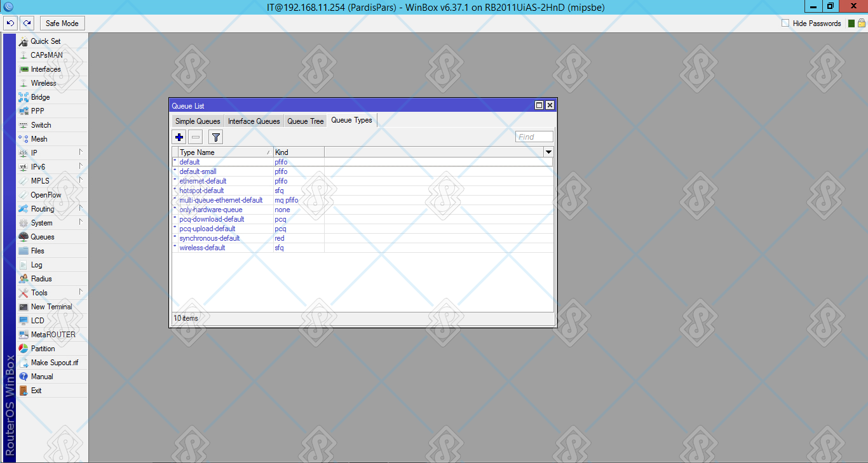Switch to Interface Queues tab

pos(254,121)
